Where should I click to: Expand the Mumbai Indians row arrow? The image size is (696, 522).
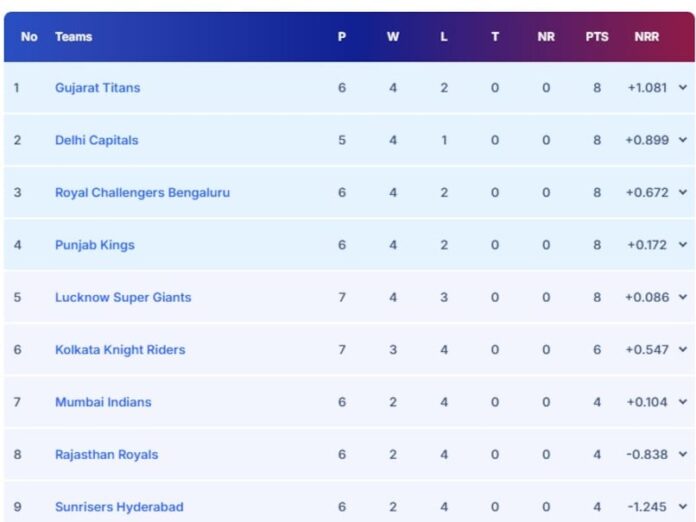click(683, 402)
